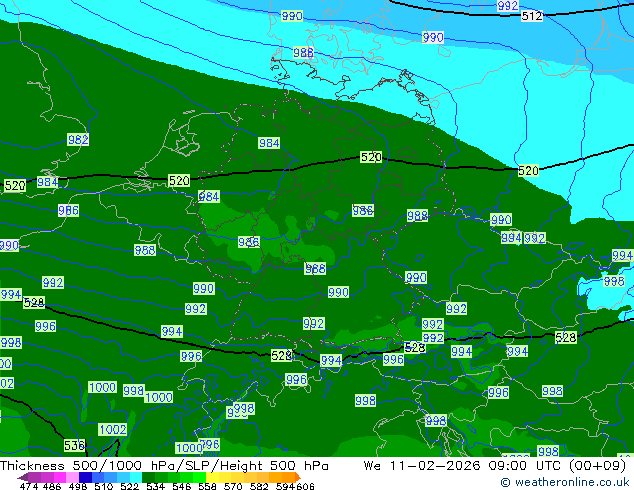Pick the purple arrow swatch starting the legend
Viewport: 634px width, 490px height.
coord(22,477)
